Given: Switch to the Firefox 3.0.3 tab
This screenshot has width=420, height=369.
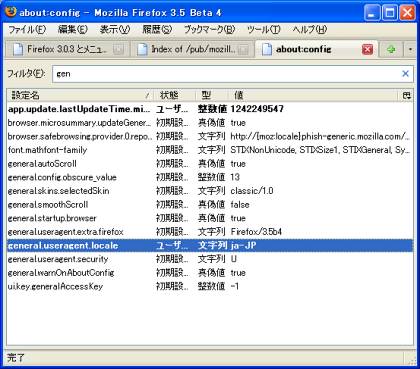Looking at the screenshot, I should point(68,49).
